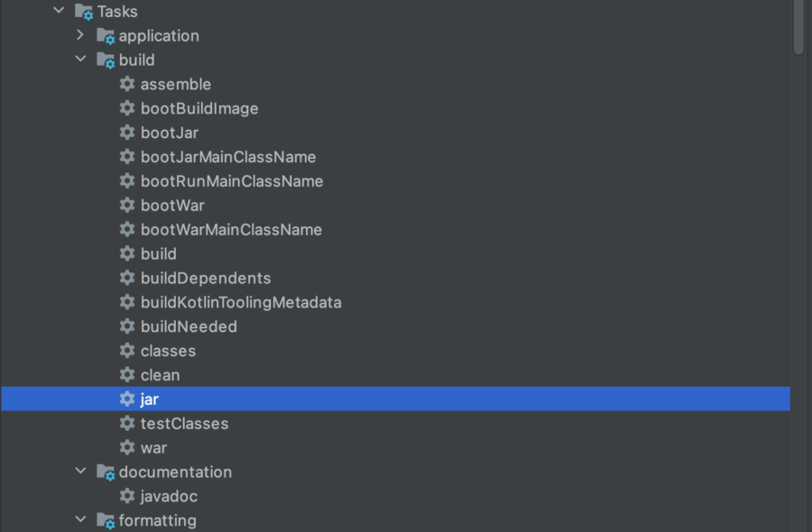Select the testClasses task
The height and width of the screenshot is (532, 812).
click(184, 423)
